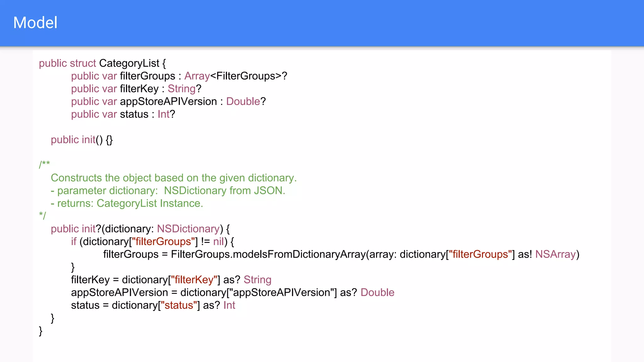Click the appStoreAPIVersion : Double? declaration line
Viewport: 644px width, 362px height.
pos(168,101)
